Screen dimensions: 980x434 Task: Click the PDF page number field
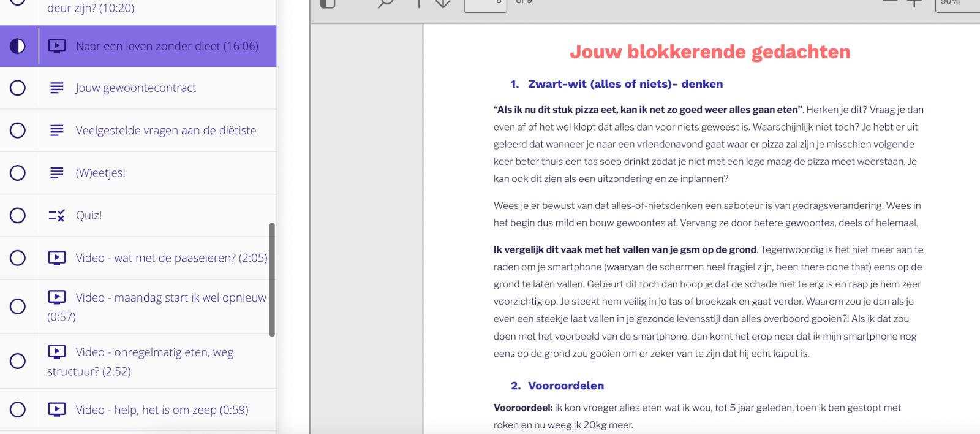point(486,5)
